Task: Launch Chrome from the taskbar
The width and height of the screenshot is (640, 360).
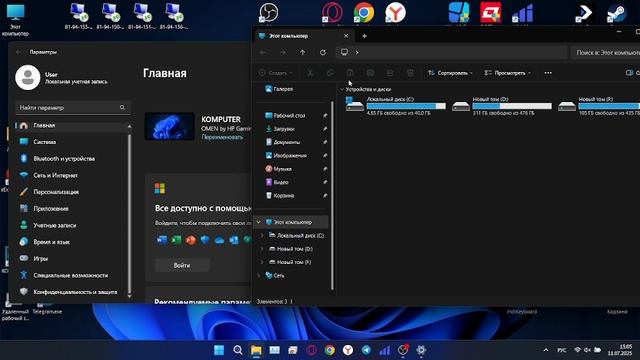Action: 329,350
